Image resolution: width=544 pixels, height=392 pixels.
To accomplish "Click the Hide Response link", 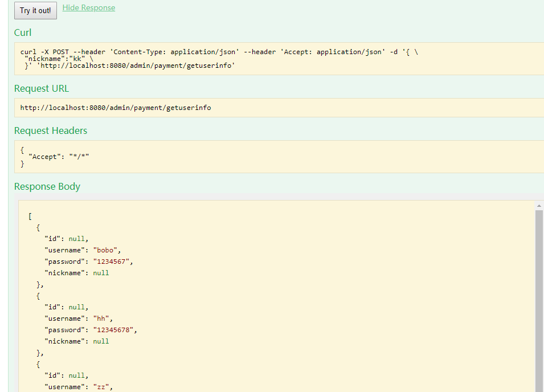I will (x=89, y=7).
